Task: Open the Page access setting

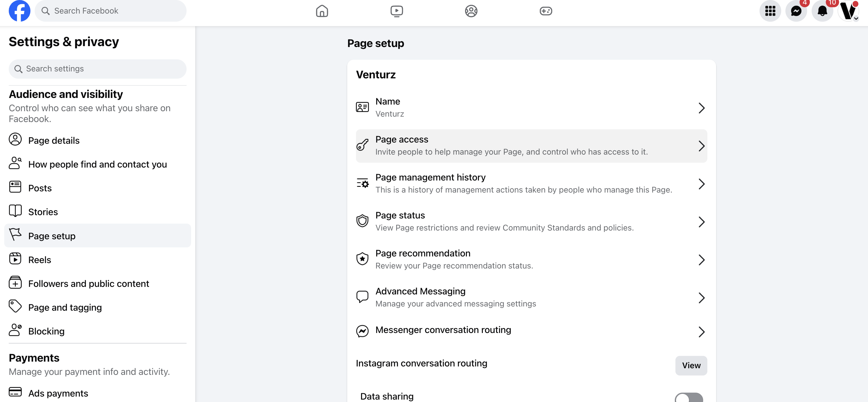Action: pos(531,146)
